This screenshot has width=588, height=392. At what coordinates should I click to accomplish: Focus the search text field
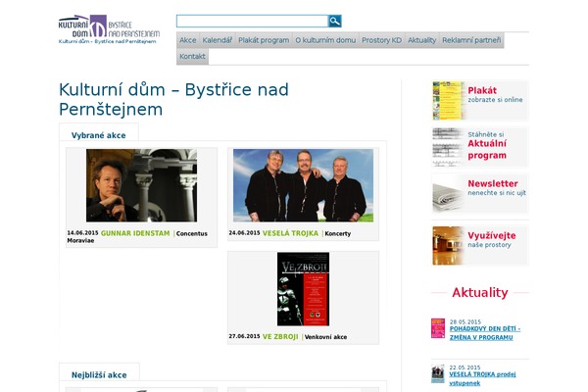(x=252, y=21)
